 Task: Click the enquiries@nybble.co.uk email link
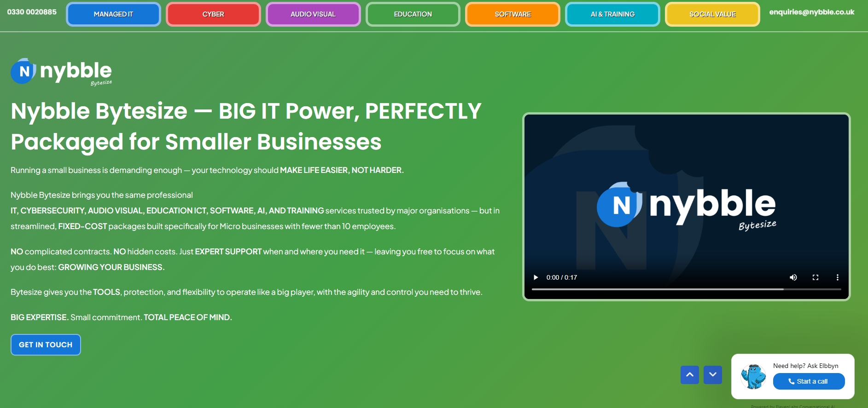click(811, 12)
